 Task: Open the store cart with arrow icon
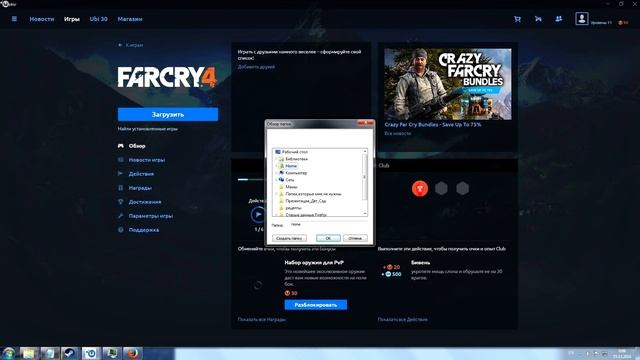pos(538,19)
